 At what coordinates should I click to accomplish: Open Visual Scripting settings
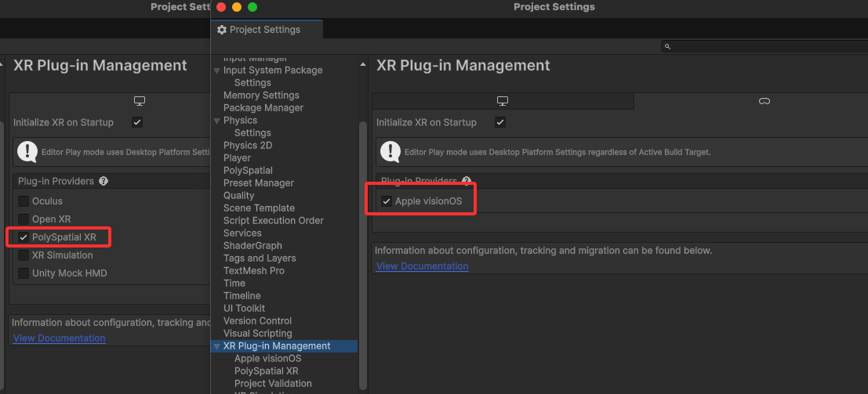click(x=258, y=334)
